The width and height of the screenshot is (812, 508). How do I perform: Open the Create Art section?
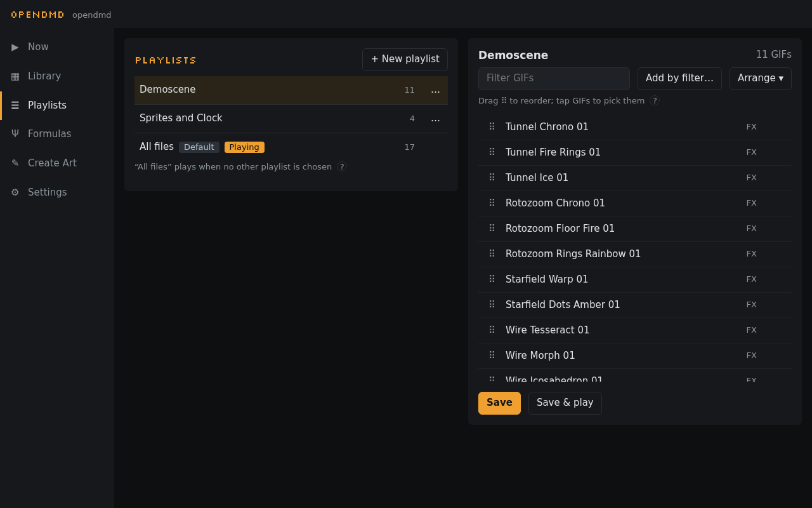57,163
